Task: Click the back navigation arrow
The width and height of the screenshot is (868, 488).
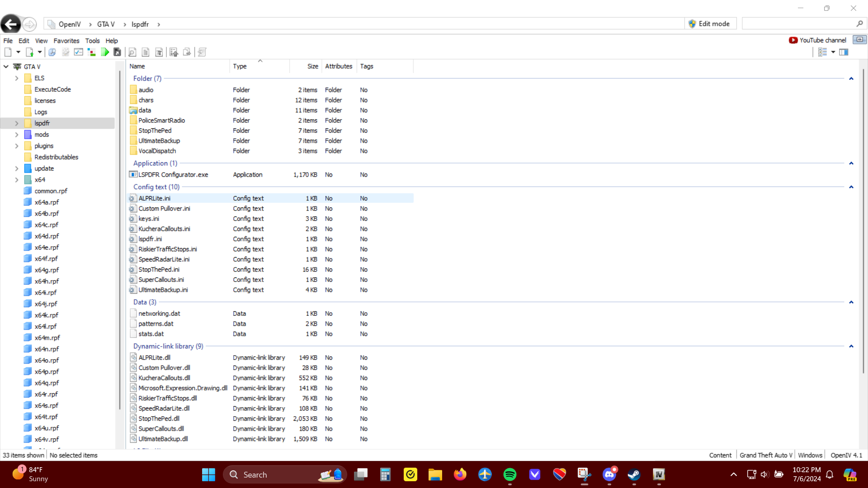Action: point(11,24)
